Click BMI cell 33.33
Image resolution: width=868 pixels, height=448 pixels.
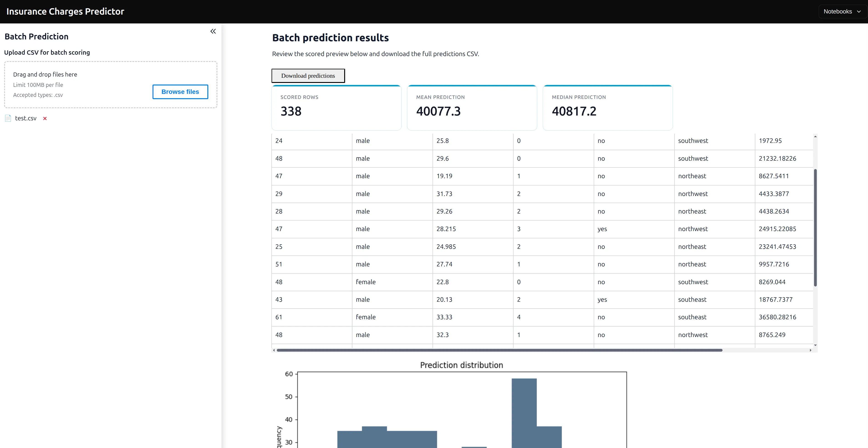coord(473,317)
